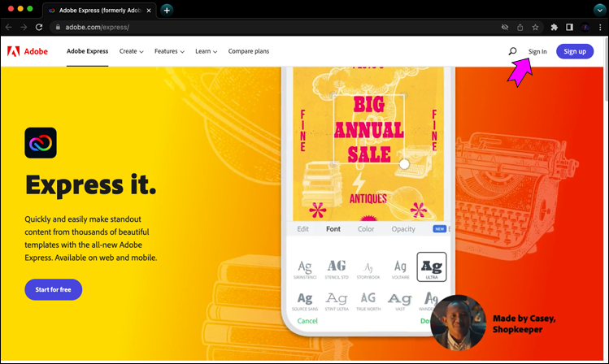Open the browser Extensions puzzle icon
609x364 pixels.
(555, 27)
